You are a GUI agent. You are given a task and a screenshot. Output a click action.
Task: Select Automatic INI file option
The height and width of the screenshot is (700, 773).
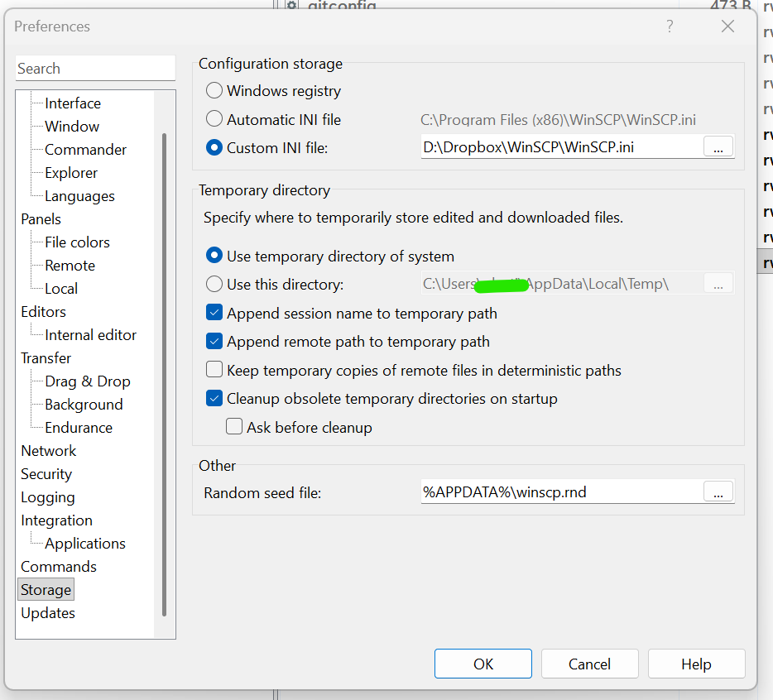coord(214,119)
